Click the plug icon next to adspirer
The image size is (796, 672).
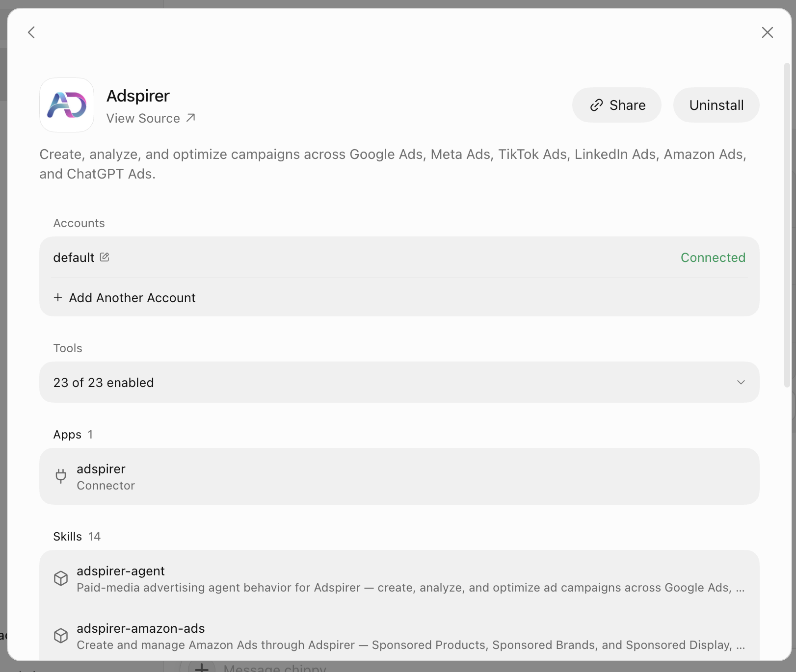pyautogui.click(x=61, y=476)
